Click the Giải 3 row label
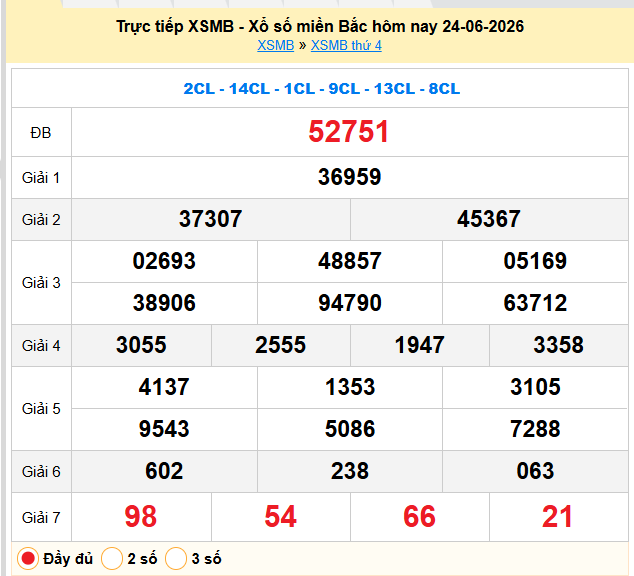Viewport: 634px width, 576px height. point(41,283)
